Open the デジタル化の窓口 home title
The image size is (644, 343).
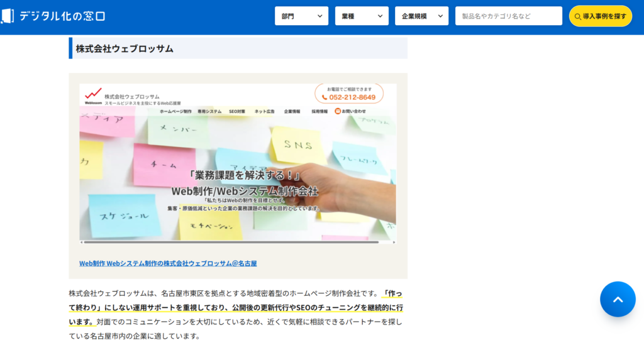coord(62,16)
